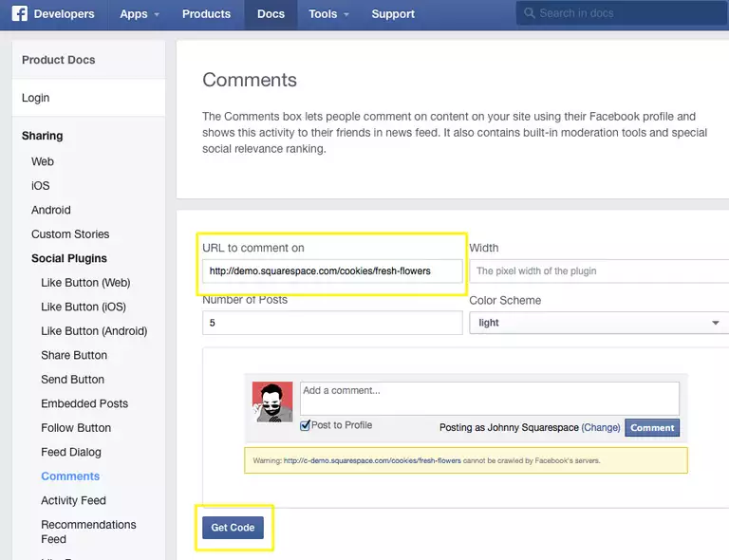Click the URL to comment on field

click(x=332, y=271)
